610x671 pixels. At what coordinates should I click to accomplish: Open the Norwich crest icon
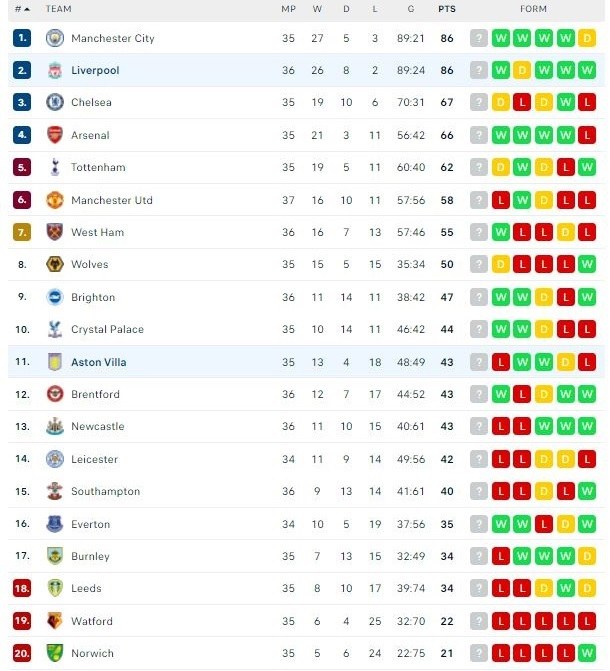54,653
